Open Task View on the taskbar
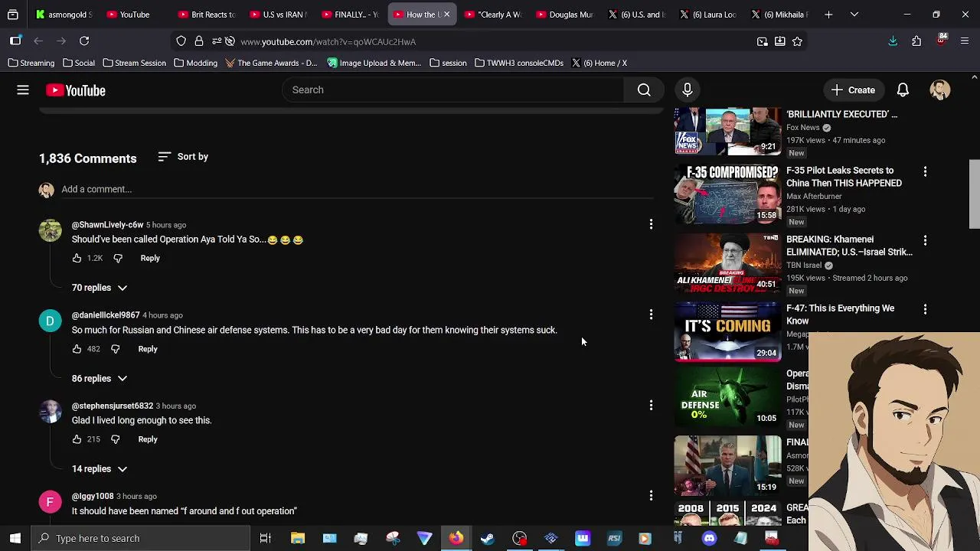This screenshot has height=551, width=980. click(266, 538)
